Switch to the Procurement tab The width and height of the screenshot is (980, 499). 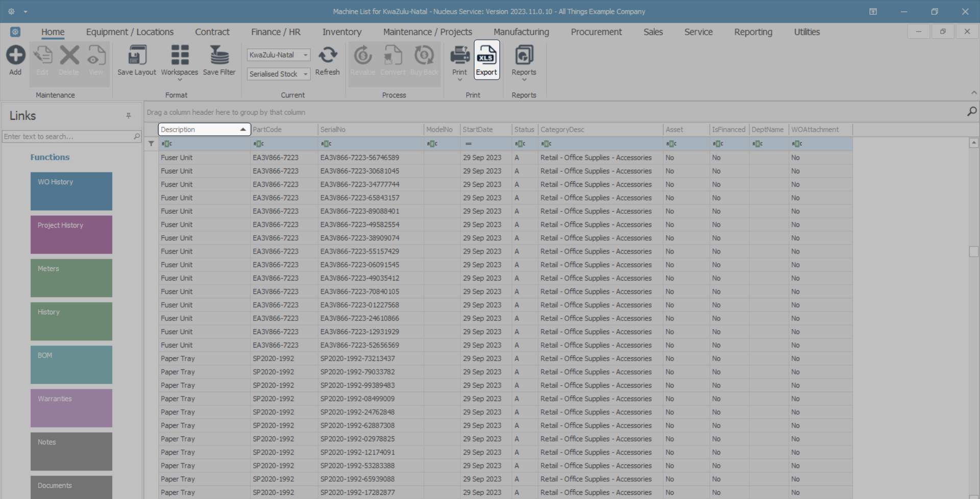coord(596,32)
